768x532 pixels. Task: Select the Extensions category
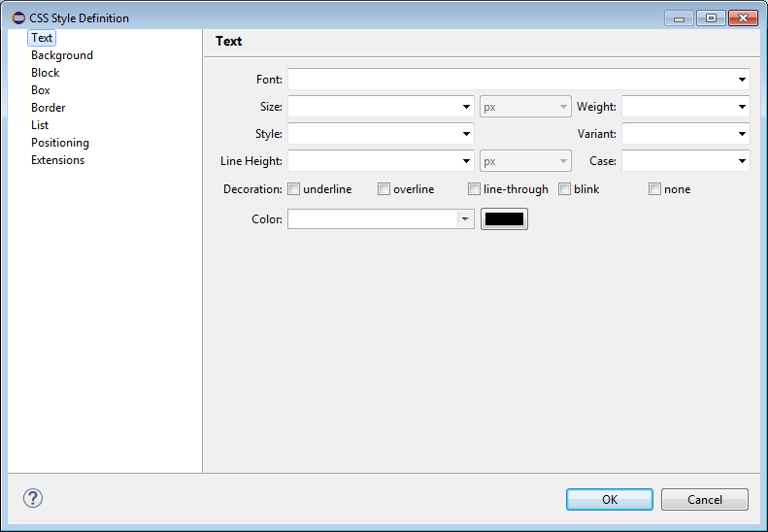coord(58,160)
